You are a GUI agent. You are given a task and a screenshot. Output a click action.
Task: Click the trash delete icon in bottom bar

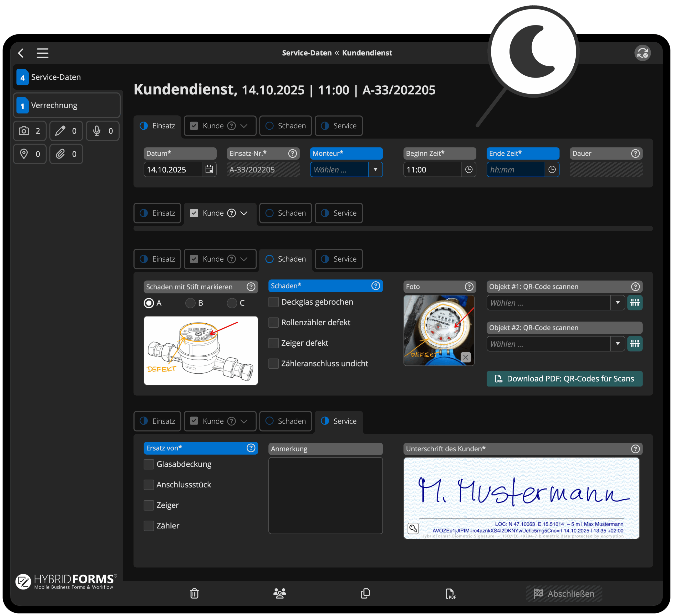(x=194, y=593)
